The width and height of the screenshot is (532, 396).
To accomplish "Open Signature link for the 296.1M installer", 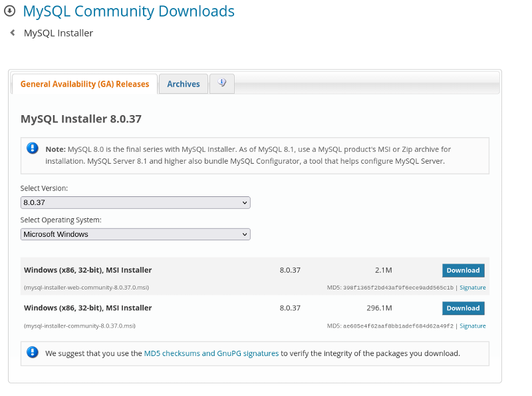I will click(x=473, y=326).
